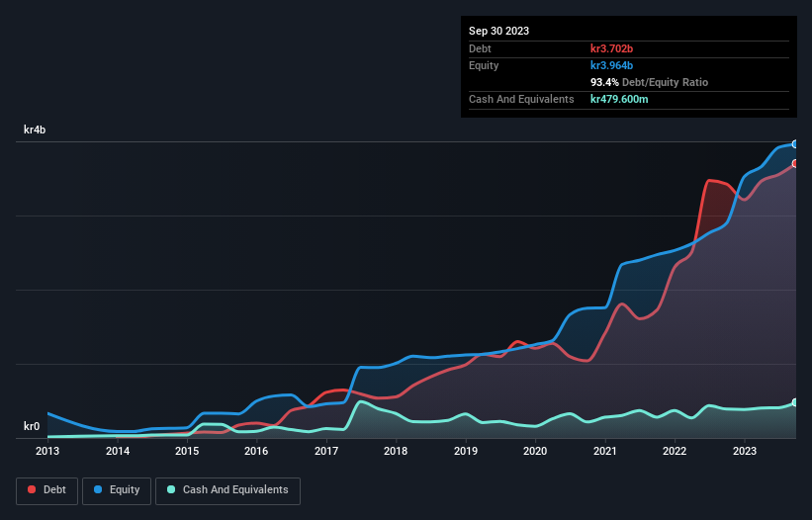Click the 2015 x-axis label
Screen dimensions: 812x520
pyautogui.click(x=187, y=451)
